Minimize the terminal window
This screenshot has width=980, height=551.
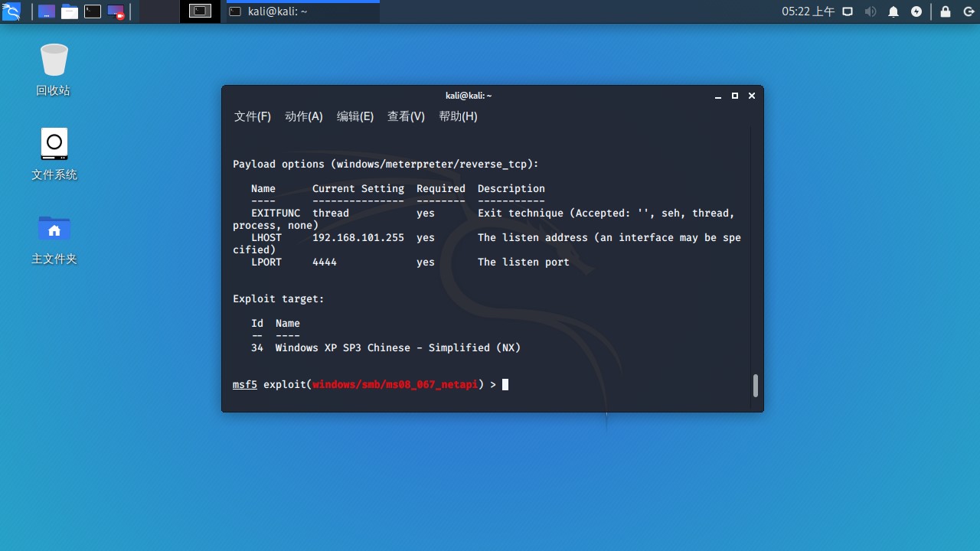[718, 96]
